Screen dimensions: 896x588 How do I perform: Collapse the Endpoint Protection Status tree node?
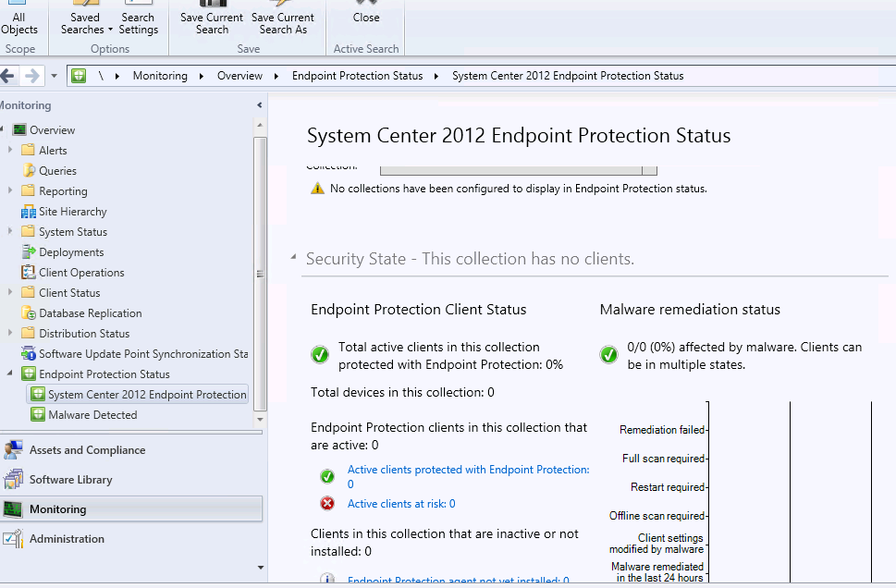point(10,373)
